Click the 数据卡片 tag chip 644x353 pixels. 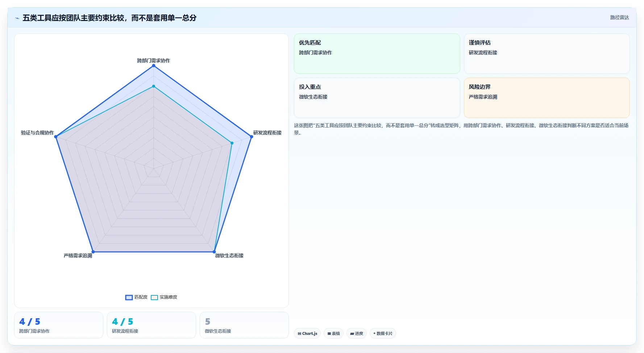pyautogui.click(x=383, y=333)
